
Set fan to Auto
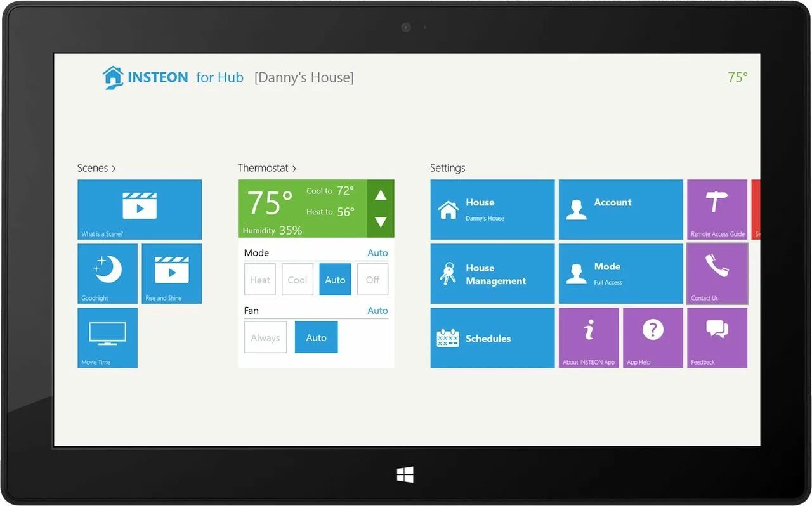point(316,337)
